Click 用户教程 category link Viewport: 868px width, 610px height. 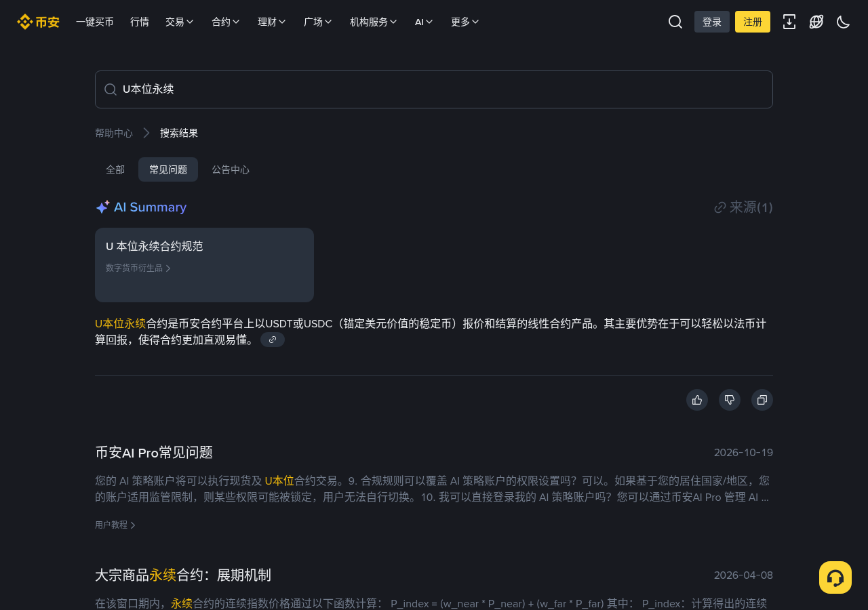pyautogui.click(x=115, y=525)
